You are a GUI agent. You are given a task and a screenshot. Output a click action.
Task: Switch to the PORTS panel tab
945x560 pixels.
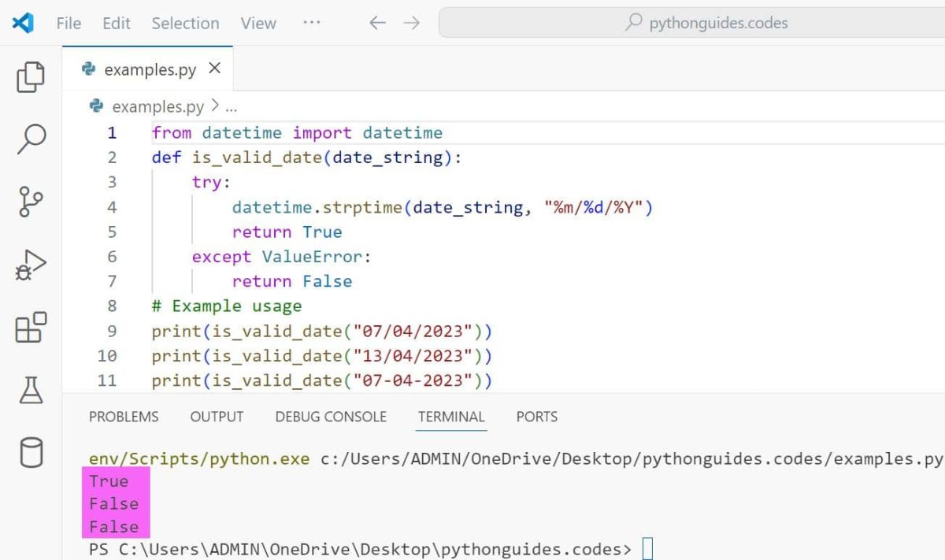click(537, 417)
